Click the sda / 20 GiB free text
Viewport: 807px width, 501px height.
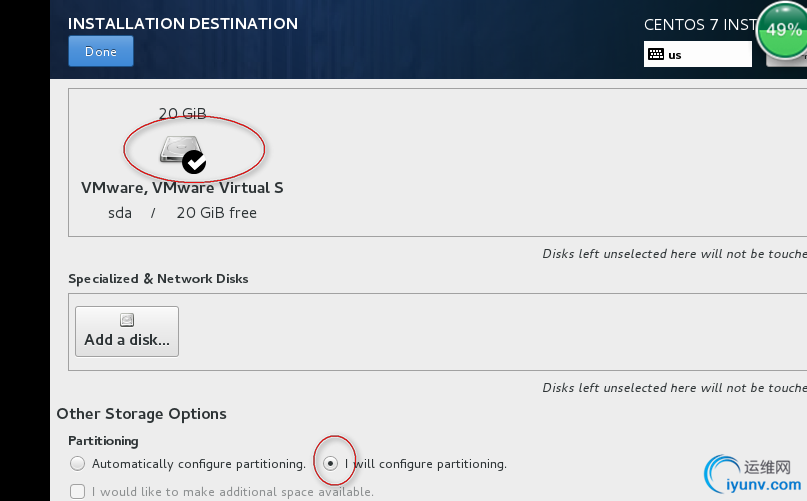(x=182, y=213)
